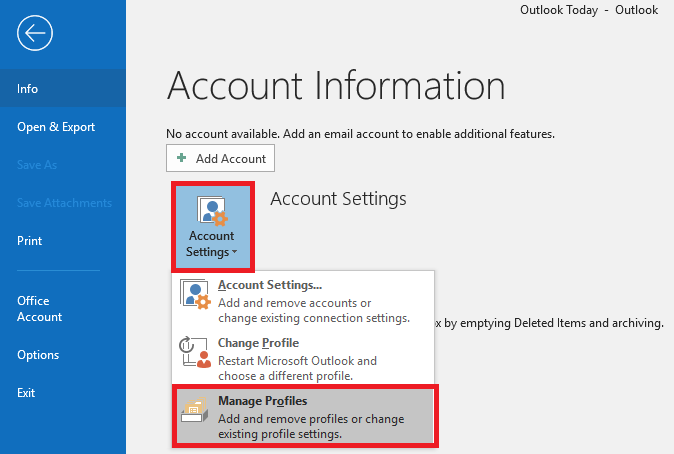
Task: Click the Account Settings menu entry icon
Action: click(195, 294)
